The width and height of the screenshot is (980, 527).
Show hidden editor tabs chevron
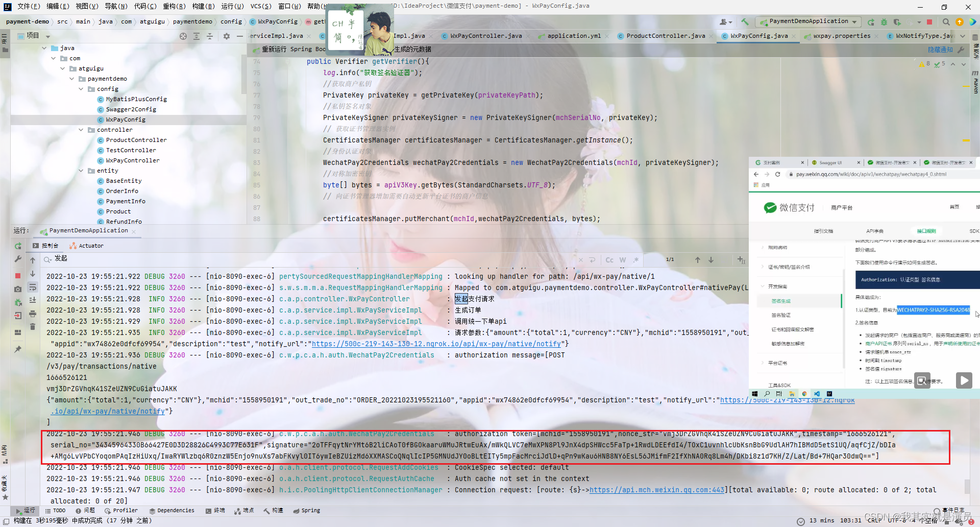963,36
